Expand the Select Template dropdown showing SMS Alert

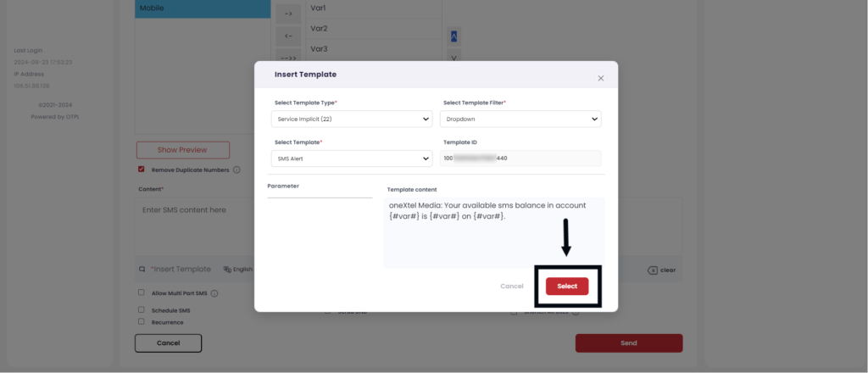[x=352, y=159]
